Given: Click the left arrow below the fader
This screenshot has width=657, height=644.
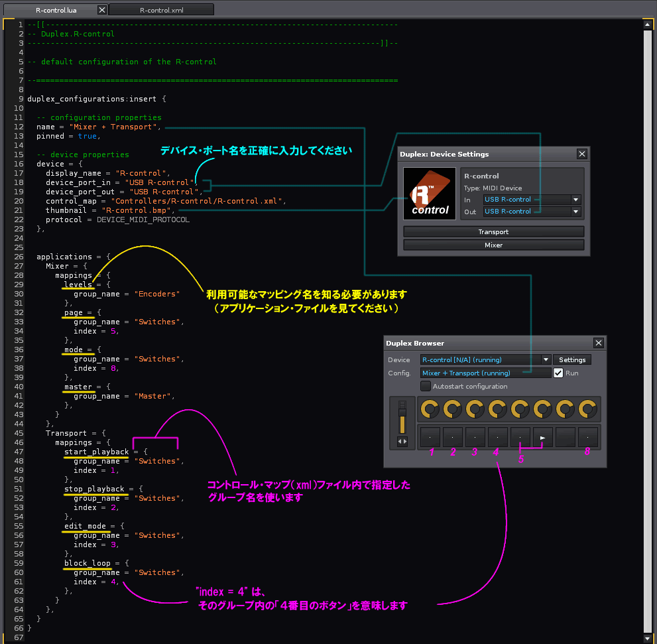Looking at the screenshot, I should click(x=399, y=440).
